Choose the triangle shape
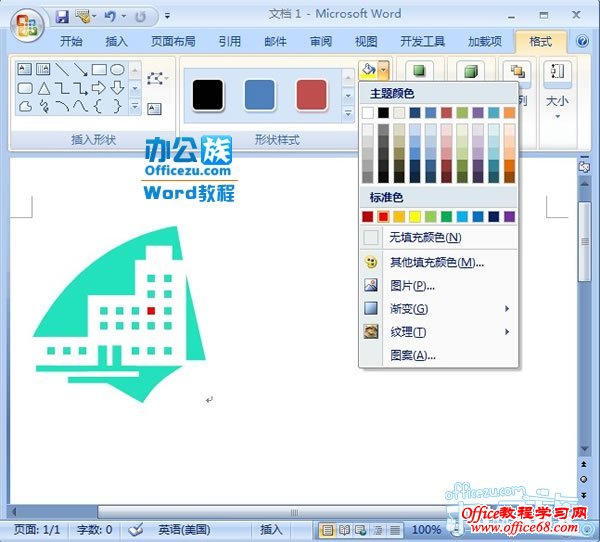Screen dimensions: 600x542 (x=44, y=88)
